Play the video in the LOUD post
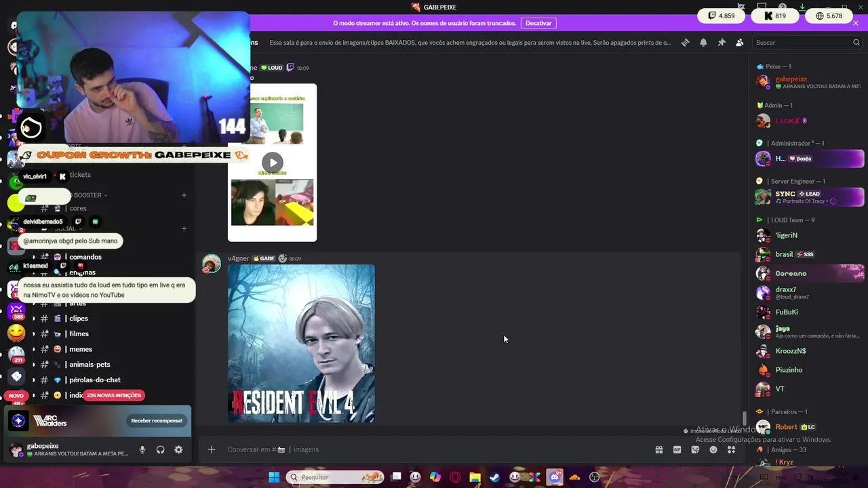 273,163
